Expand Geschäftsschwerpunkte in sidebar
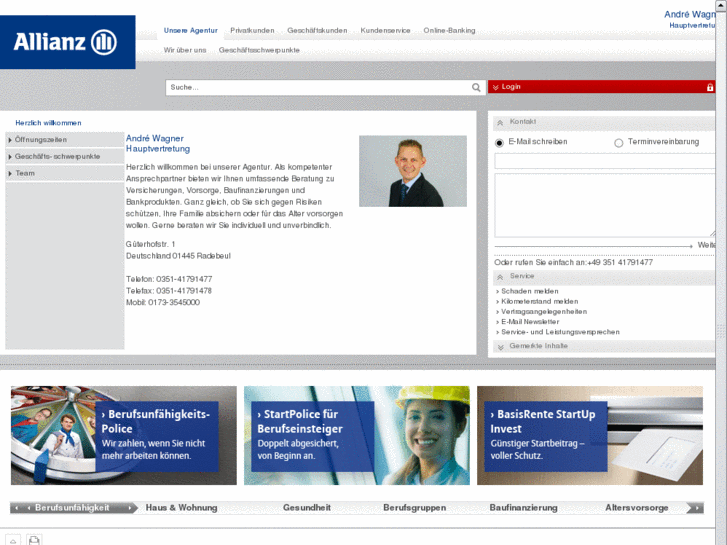 pos(65,156)
